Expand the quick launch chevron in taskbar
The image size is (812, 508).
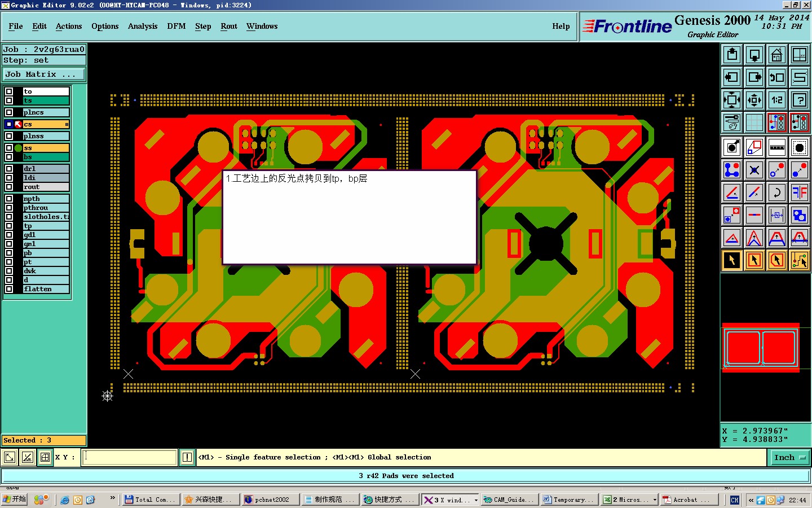112,498
